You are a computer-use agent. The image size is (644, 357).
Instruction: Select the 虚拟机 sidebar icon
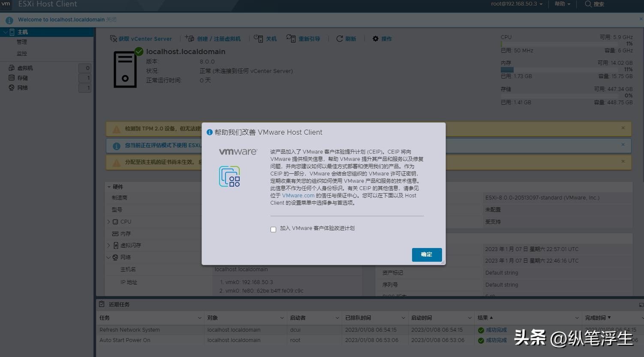click(12, 67)
